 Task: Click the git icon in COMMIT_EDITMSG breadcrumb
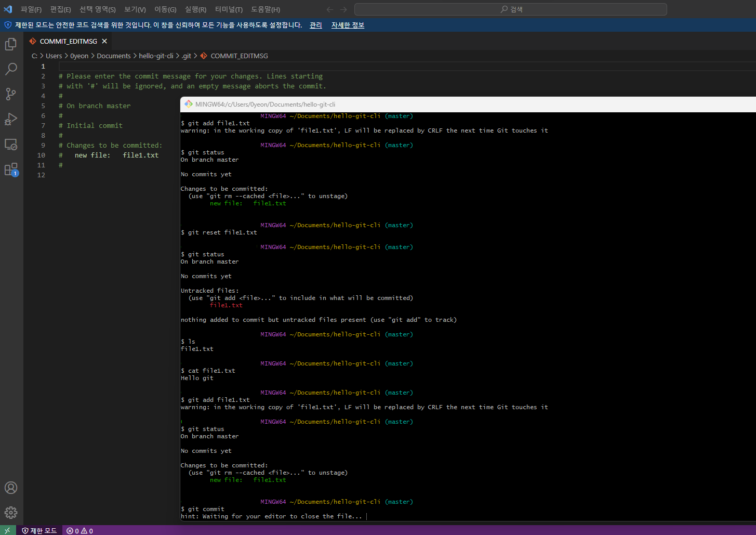point(204,56)
